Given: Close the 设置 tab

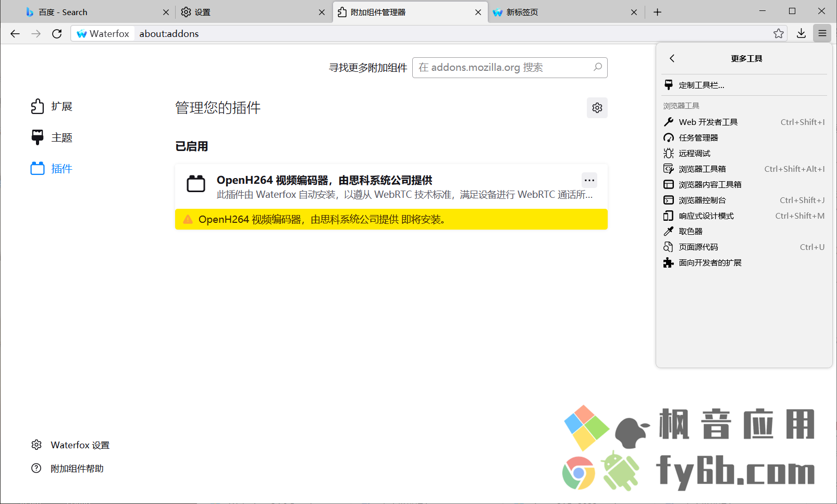Looking at the screenshot, I should point(322,12).
